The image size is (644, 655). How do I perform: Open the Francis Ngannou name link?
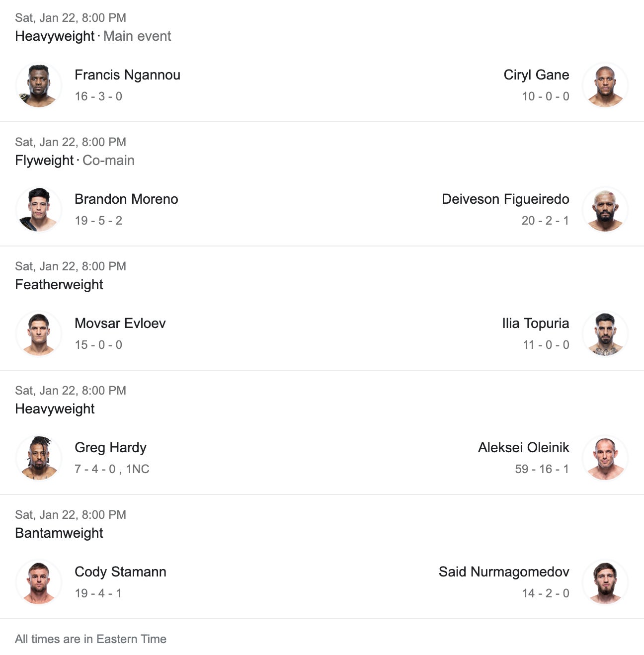[x=127, y=75]
